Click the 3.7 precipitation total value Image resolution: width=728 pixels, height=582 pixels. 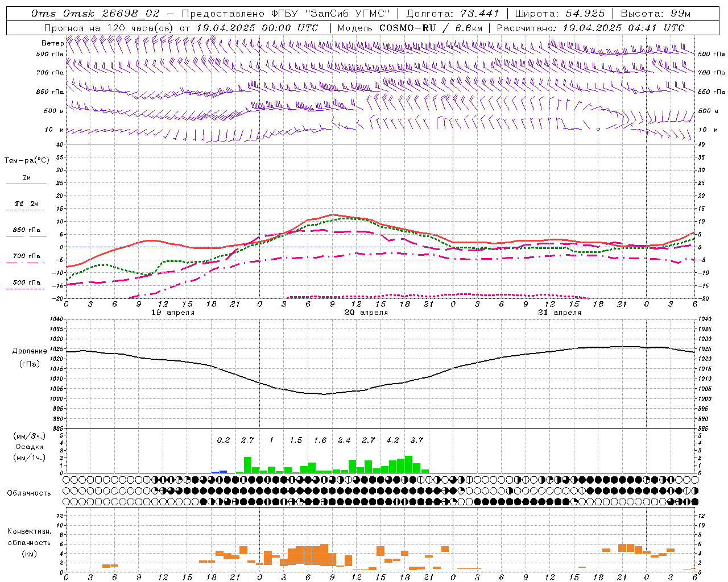(x=417, y=440)
